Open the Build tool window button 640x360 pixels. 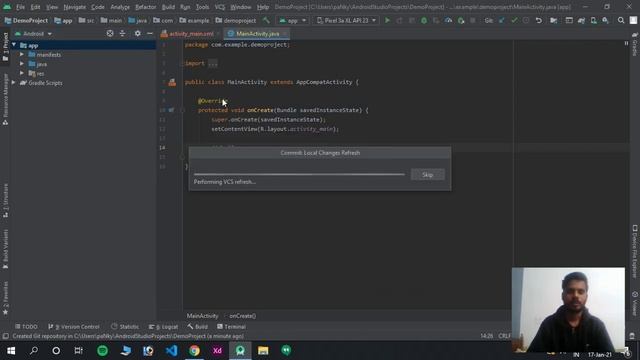click(198, 327)
